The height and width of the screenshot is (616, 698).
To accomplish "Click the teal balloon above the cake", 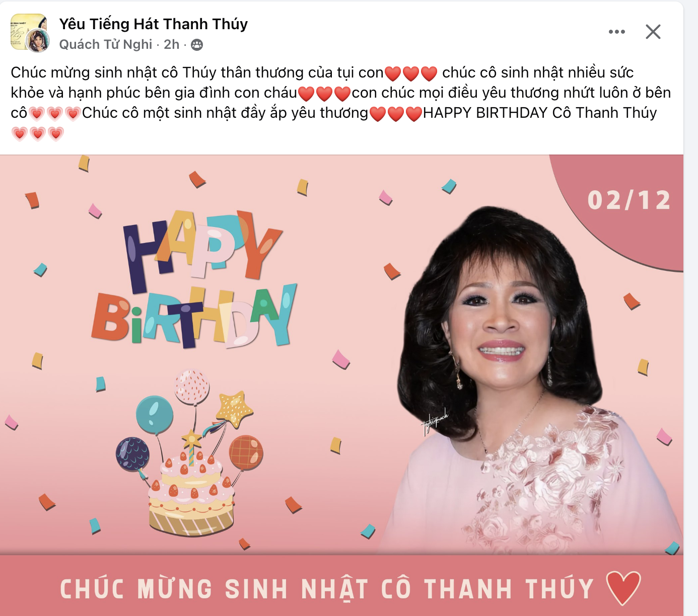I will coord(155,415).
